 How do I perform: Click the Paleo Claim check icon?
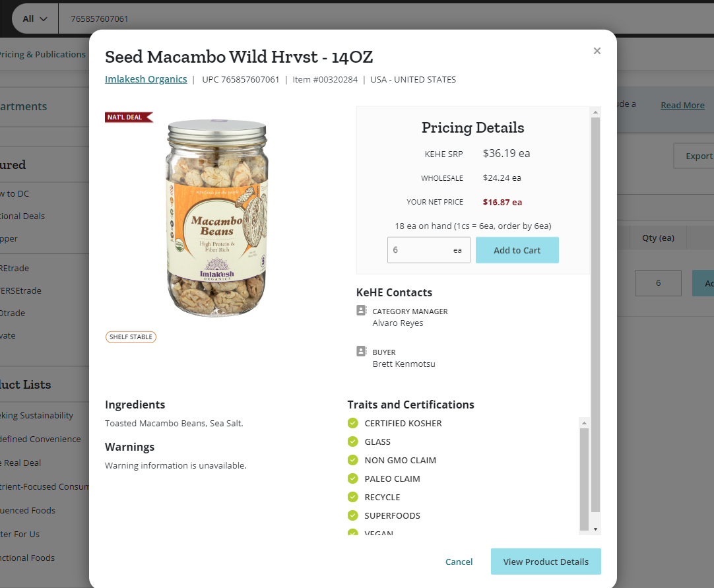tap(353, 478)
